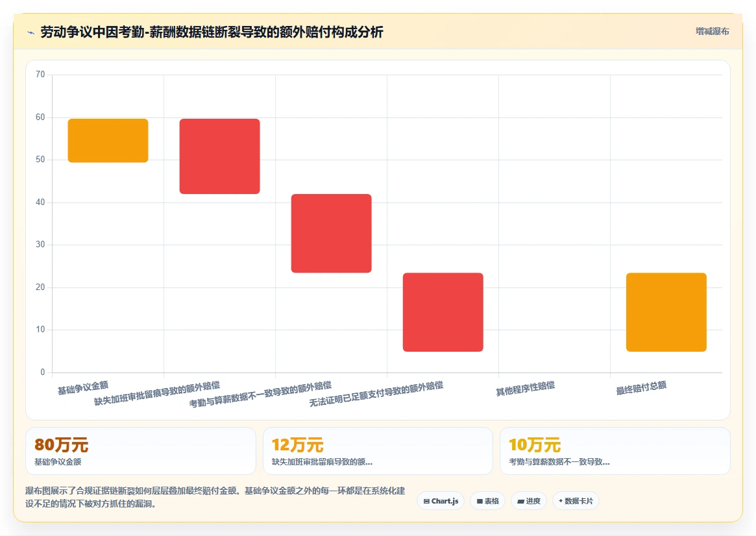Click the red 考勤与算薪数据不一致 bar
Viewport: 756px width, 536px height.
click(331, 234)
